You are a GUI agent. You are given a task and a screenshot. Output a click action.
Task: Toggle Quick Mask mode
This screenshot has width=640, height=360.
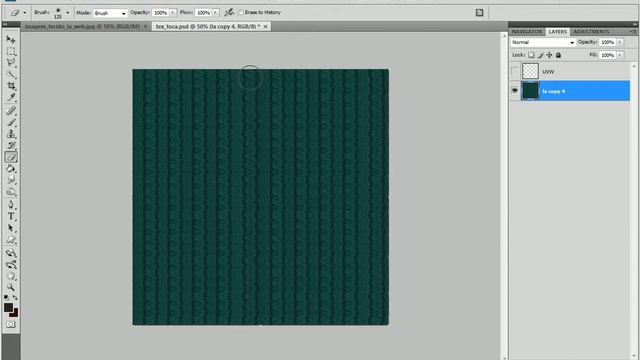11,324
